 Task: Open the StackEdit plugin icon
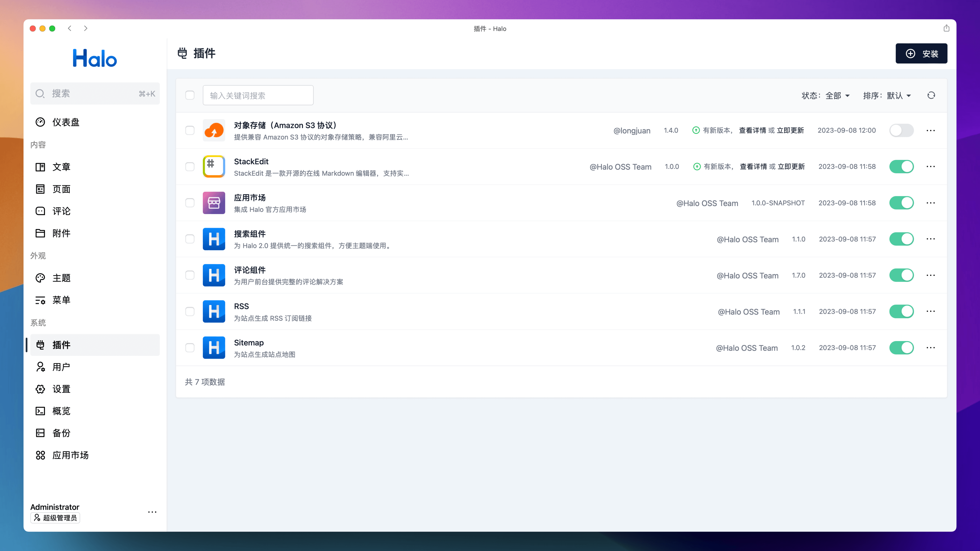[214, 167]
